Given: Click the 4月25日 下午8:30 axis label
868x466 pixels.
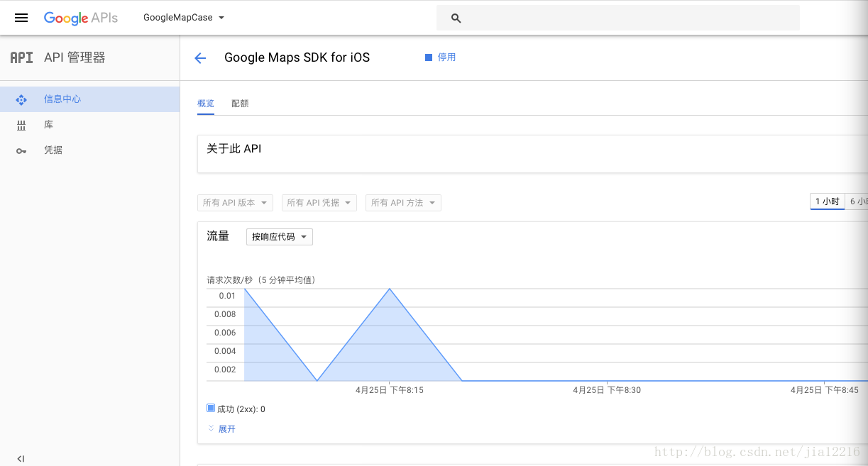Looking at the screenshot, I should pyautogui.click(x=607, y=390).
